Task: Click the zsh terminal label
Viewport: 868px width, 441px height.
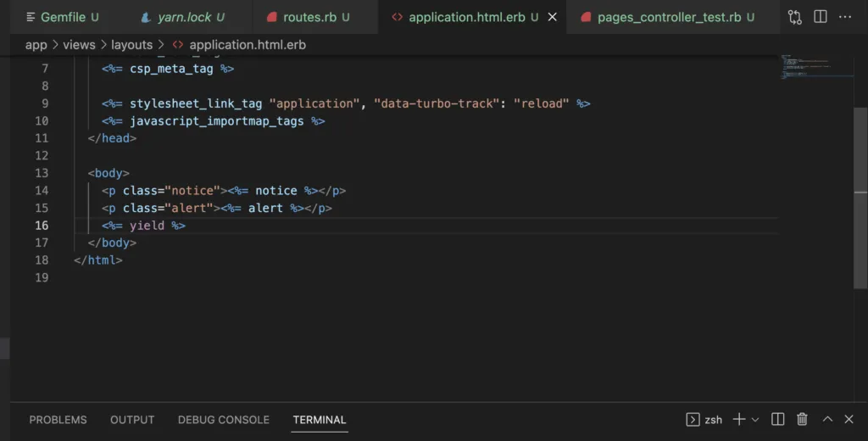Action: [x=714, y=420]
